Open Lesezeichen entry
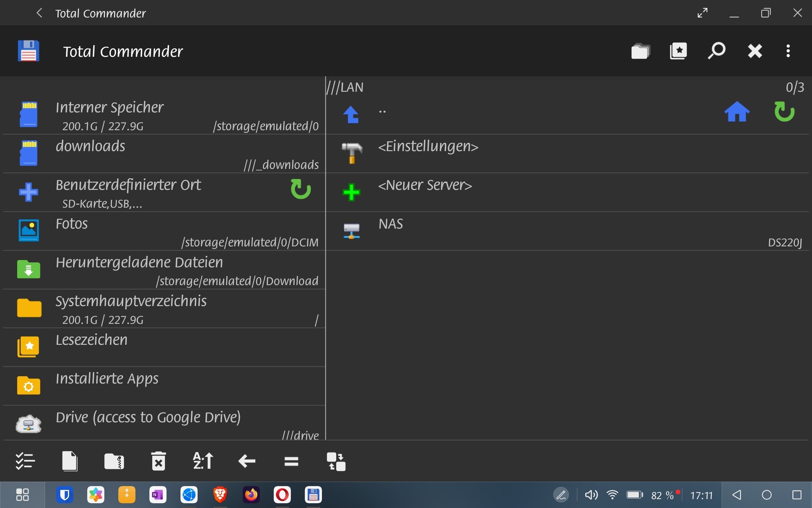This screenshot has width=812, height=508. 164,347
